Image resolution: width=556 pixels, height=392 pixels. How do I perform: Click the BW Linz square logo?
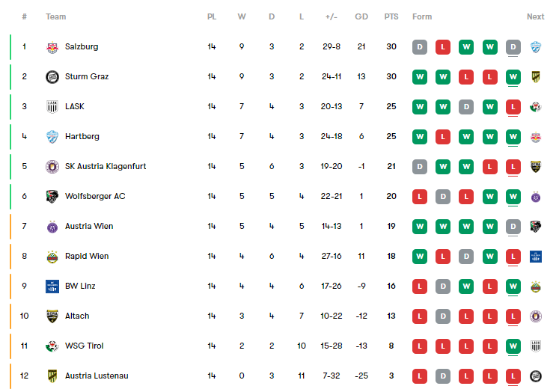[52, 286]
